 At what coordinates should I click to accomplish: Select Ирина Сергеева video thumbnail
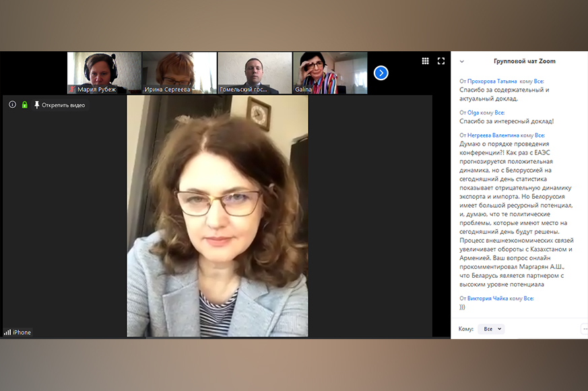pos(179,73)
